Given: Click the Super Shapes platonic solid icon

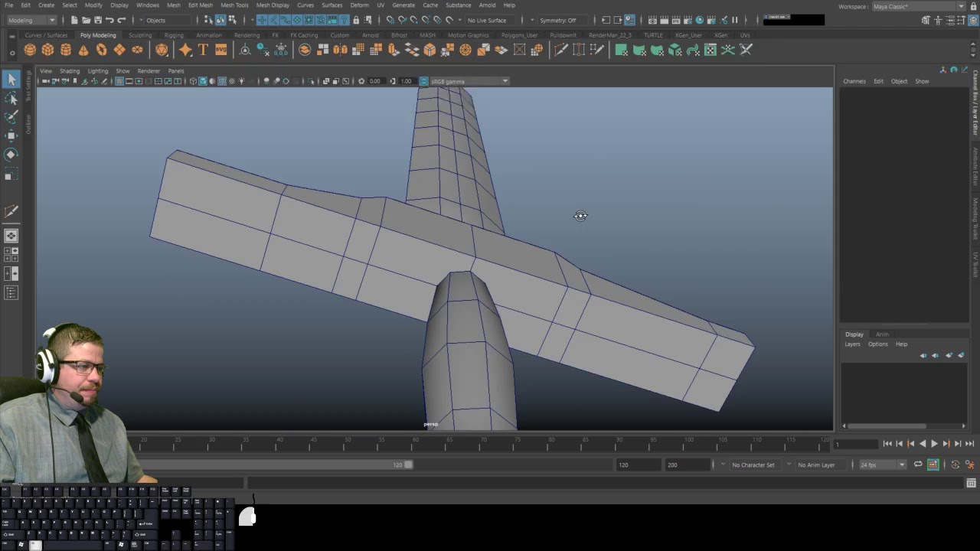Looking at the screenshot, I should (x=162, y=50).
